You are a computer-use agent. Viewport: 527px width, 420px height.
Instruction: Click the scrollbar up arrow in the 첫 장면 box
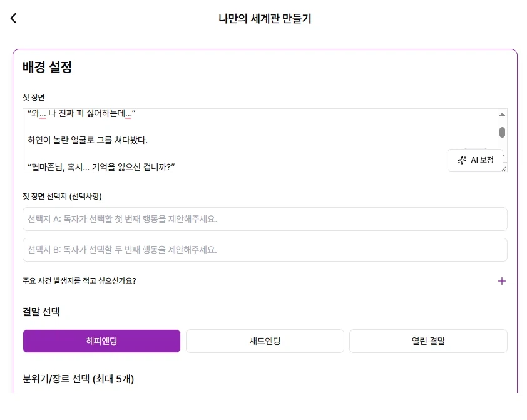pyautogui.click(x=501, y=114)
